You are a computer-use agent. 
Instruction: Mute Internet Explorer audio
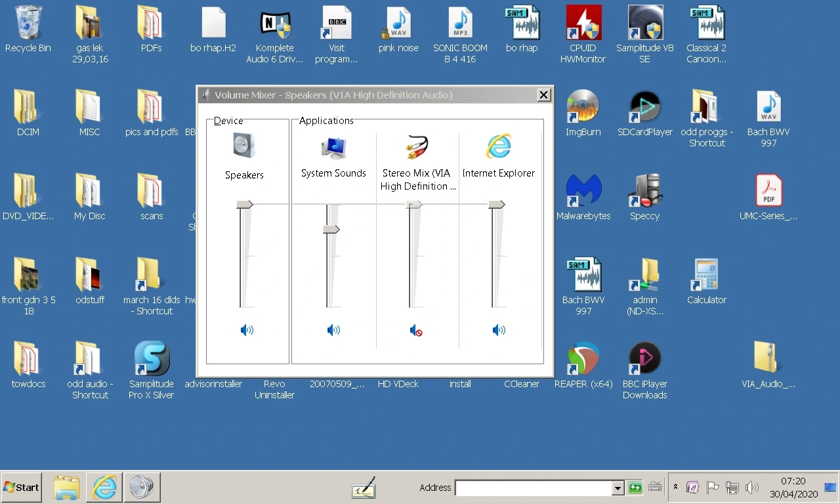(499, 330)
